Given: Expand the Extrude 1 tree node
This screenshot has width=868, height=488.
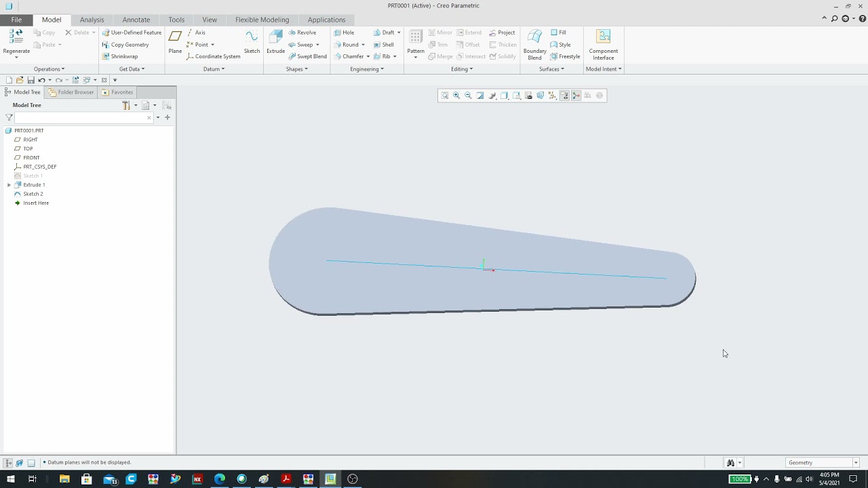Looking at the screenshot, I should click(x=9, y=184).
